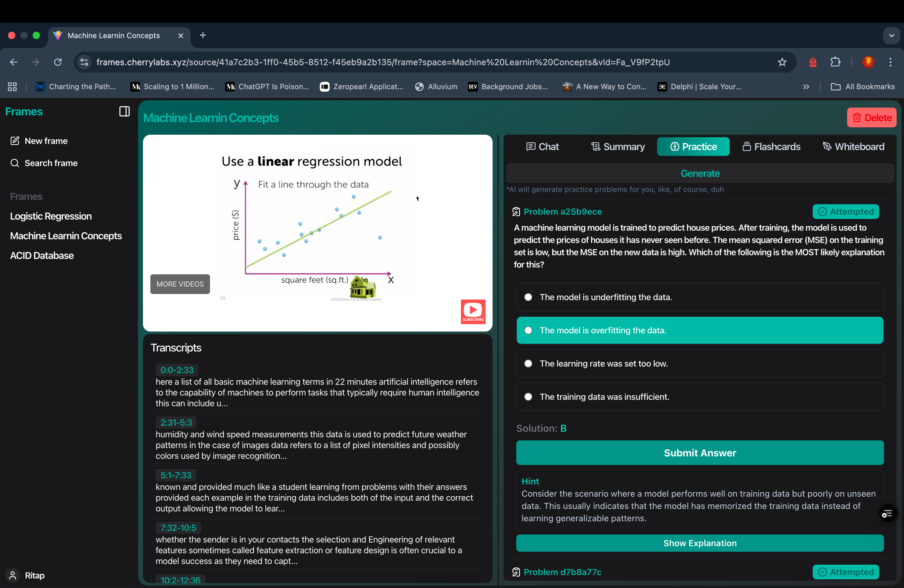Choose 'The training data was insufficient' option
Screen dimensions: 904x588
528,396
